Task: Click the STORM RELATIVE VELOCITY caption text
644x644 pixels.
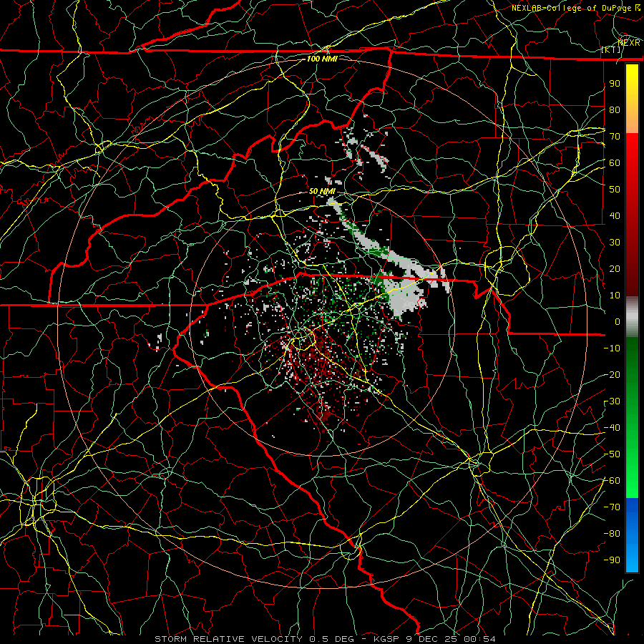Action: pyautogui.click(x=228, y=639)
